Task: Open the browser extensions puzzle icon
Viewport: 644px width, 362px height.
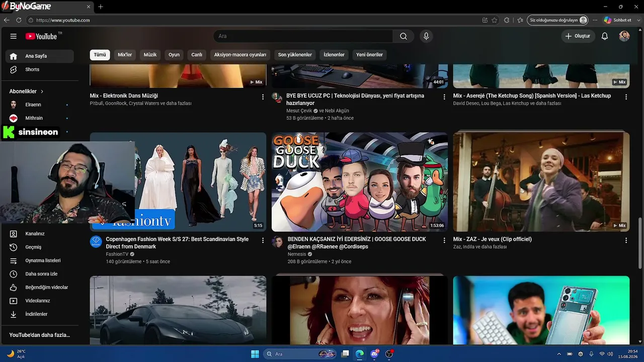Action: click(x=507, y=20)
